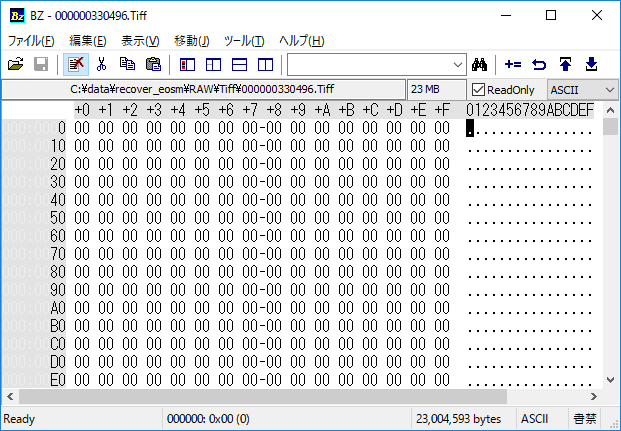Select the structure view layout icon
Viewport: 621px width, 431px height.
click(x=213, y=65)
